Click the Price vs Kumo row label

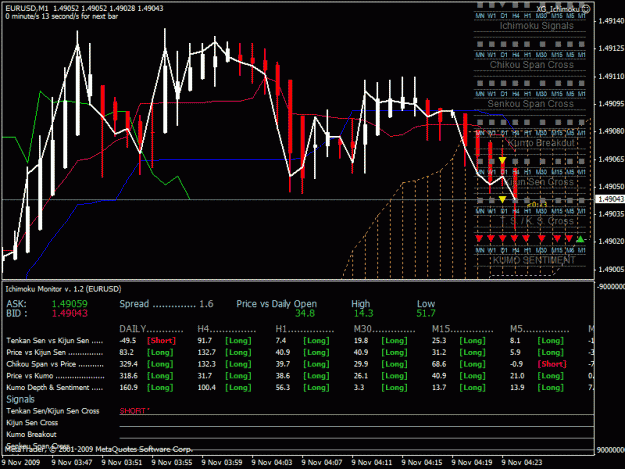coord(55,376)
